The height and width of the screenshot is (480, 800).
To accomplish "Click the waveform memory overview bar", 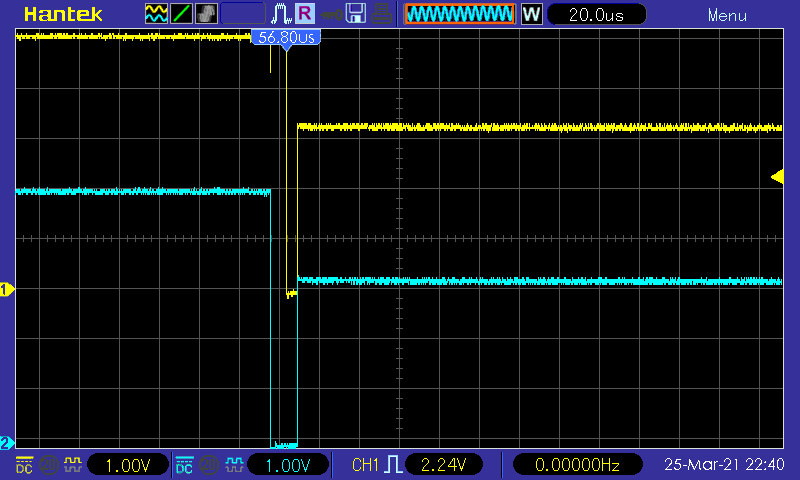I will tap(460, 14).
